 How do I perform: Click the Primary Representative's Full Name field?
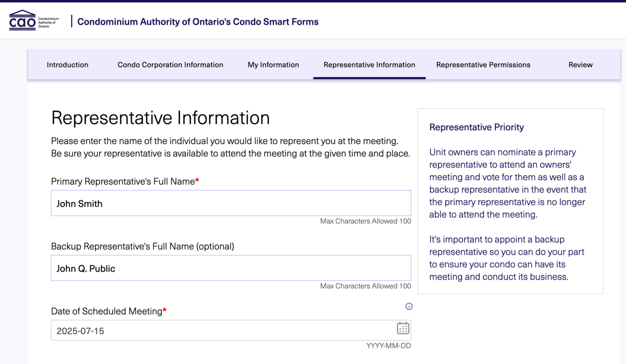pos(231,203)
